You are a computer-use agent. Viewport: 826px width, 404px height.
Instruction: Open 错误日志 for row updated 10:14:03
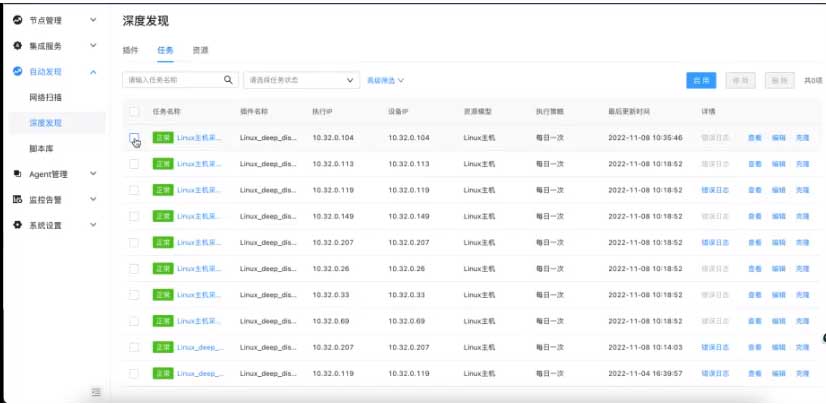tap(715, 347)
